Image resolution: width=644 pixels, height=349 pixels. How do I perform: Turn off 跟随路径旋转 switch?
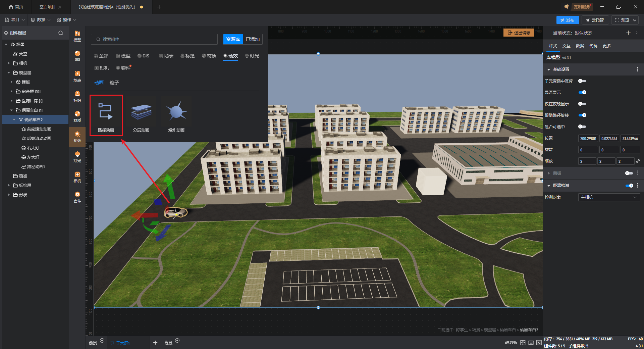pos(582,115)
